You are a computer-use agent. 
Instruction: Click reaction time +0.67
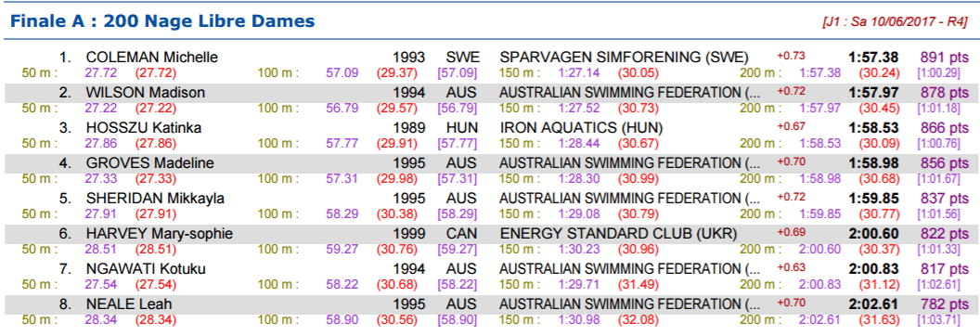[791, 126]
